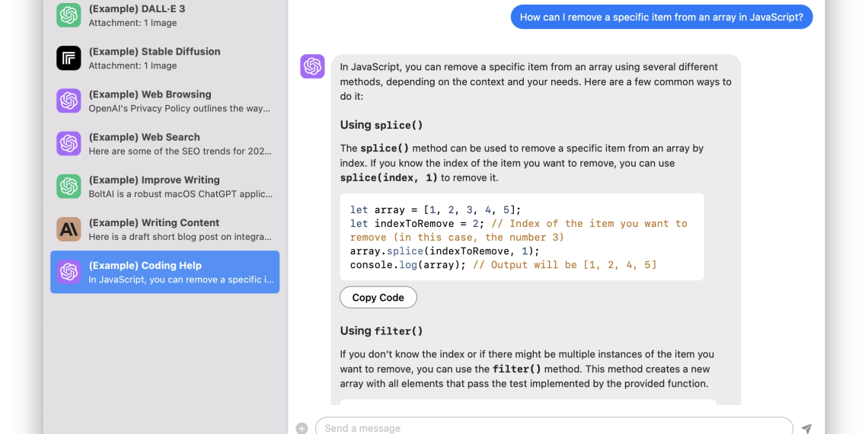The height and width of the screenshot is (434, 868).
Task: Open the (Example) DALL·E 3 conversation
Action: [179, 16]
